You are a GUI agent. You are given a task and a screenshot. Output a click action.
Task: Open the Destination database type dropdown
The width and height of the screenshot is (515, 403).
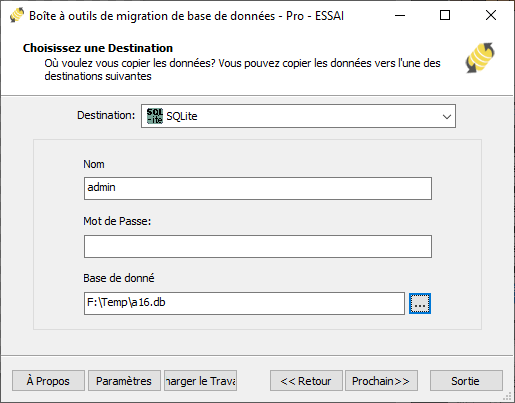[x=298, y=116]
